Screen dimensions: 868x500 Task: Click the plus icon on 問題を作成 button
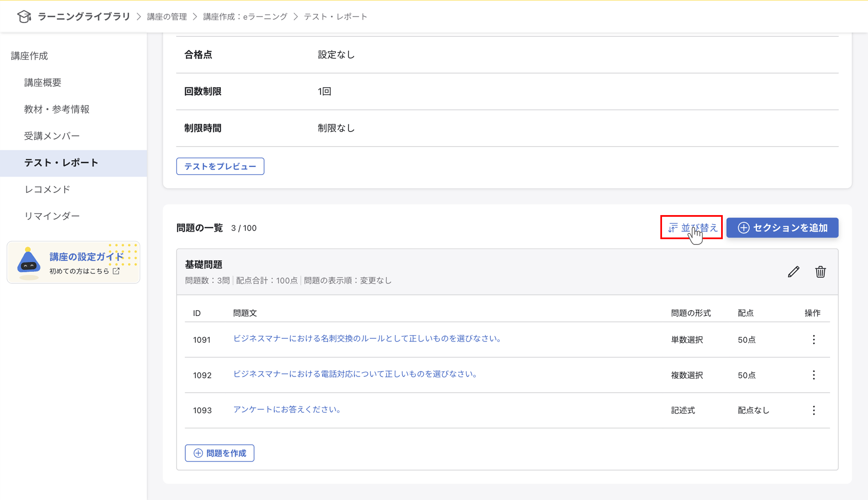198,453
